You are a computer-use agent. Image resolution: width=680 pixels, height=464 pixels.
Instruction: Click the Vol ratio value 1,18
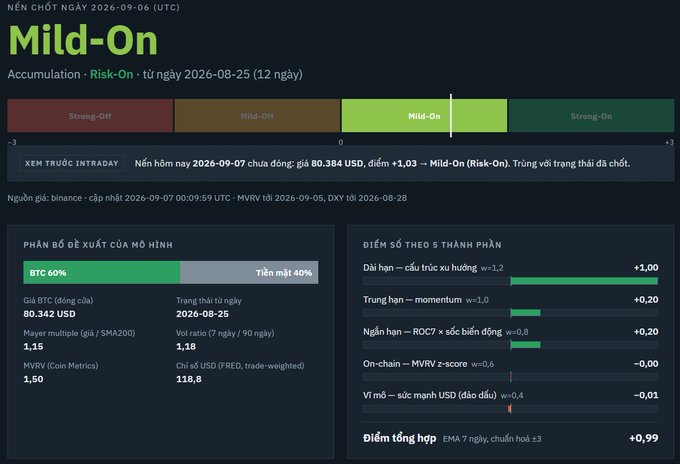pyautogui.click(x=186, y=346)
